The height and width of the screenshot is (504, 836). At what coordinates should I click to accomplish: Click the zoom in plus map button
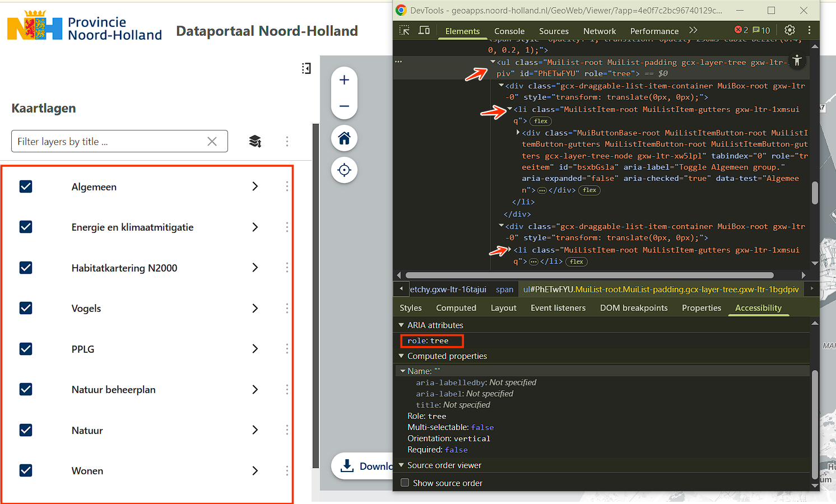point(344,80)
